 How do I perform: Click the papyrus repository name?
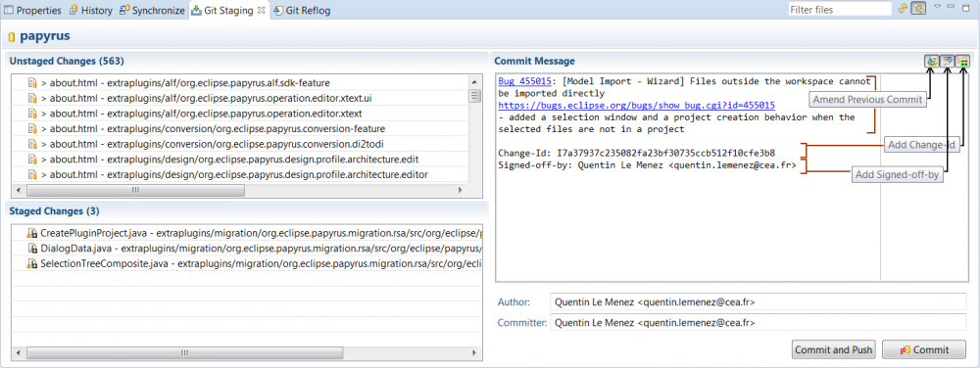coord(44,36)
